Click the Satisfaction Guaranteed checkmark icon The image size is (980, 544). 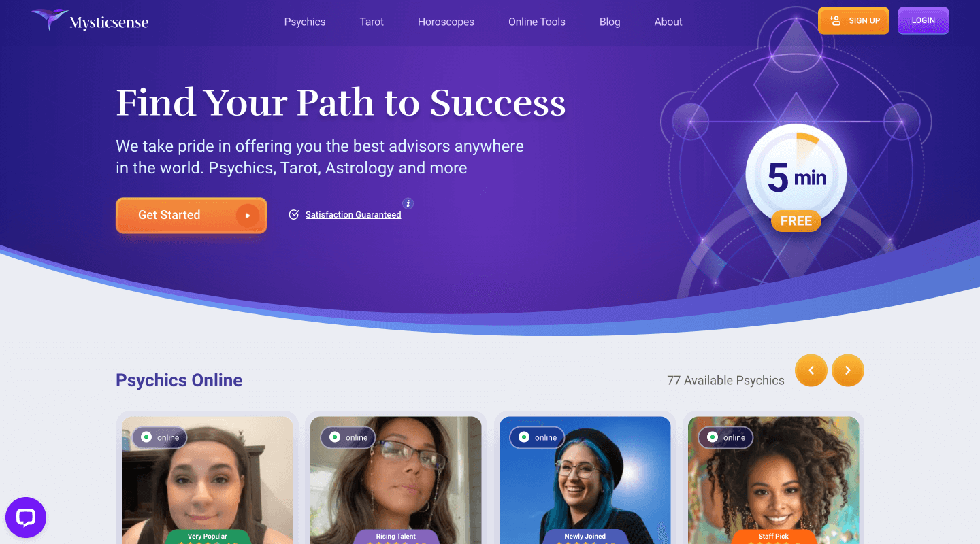coord(294,215)
